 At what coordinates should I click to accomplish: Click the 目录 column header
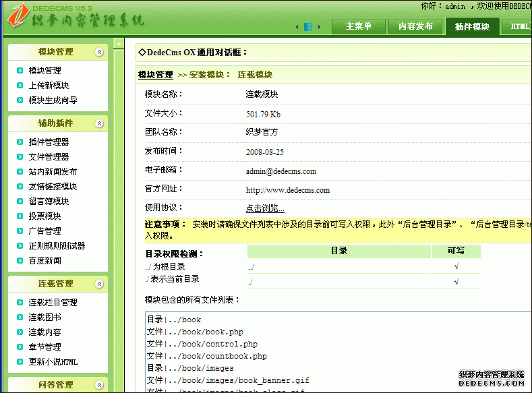pos(339,251)
